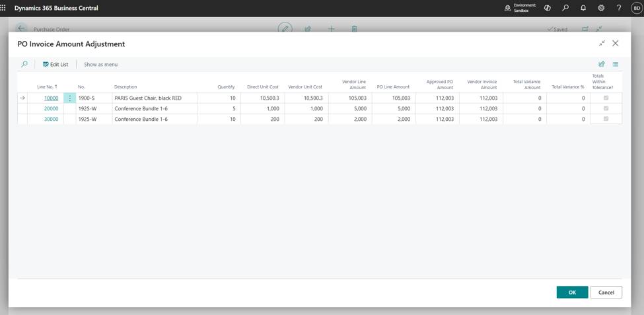The image size is (644, 315).
Task: Open line number 20000 link
Action: click(x=51, y=108)
